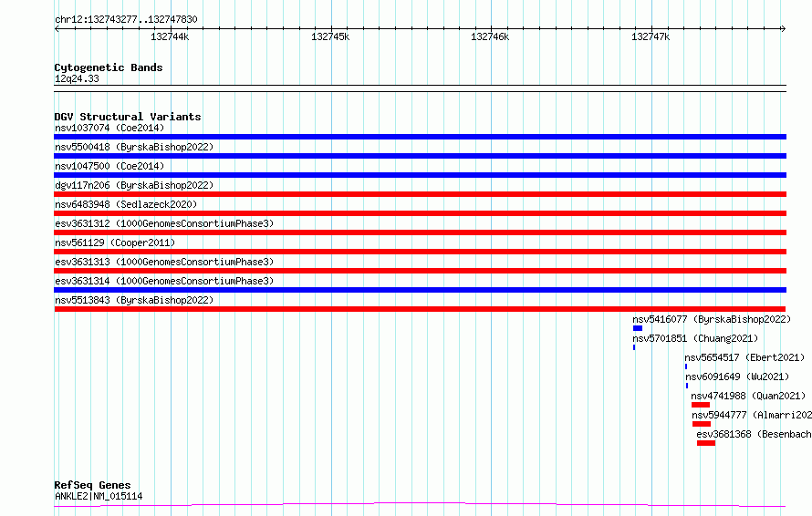812x516 pixels.
Task: Click the left arrowhead of the ruler
Action: pos(57,28)
